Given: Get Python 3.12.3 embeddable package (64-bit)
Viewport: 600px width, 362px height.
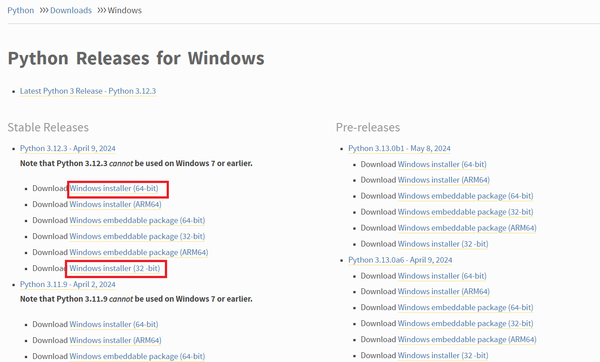Looking at the screenshot, I should [x=137, y=221].
